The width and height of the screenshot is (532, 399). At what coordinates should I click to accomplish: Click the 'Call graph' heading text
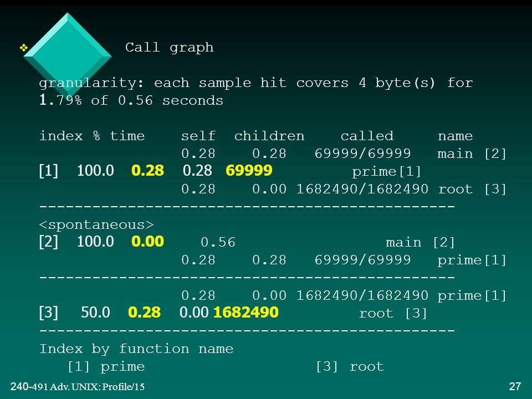[x=170, y=48]
